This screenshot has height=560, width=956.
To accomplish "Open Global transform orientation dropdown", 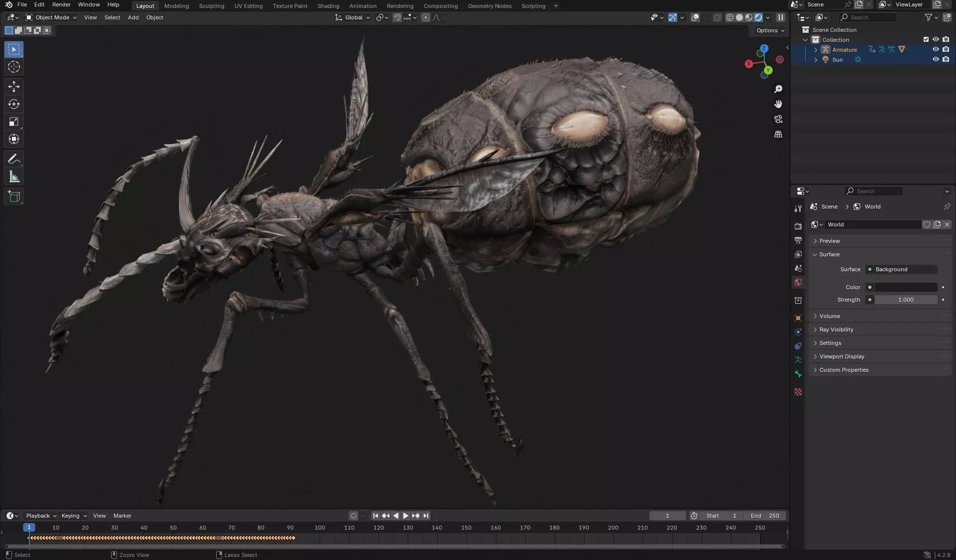I will (353, 17).
